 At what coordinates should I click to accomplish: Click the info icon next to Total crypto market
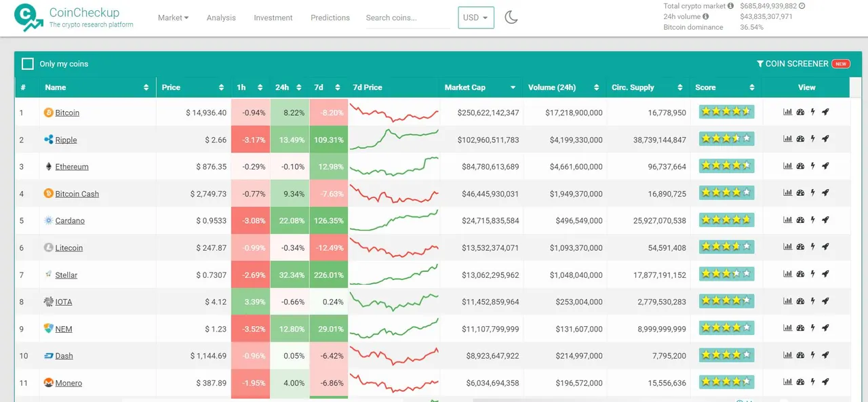730,6
